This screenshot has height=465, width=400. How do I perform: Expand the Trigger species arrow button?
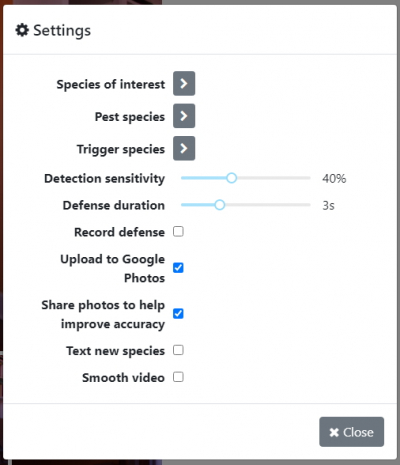click(x=184, y=148)
